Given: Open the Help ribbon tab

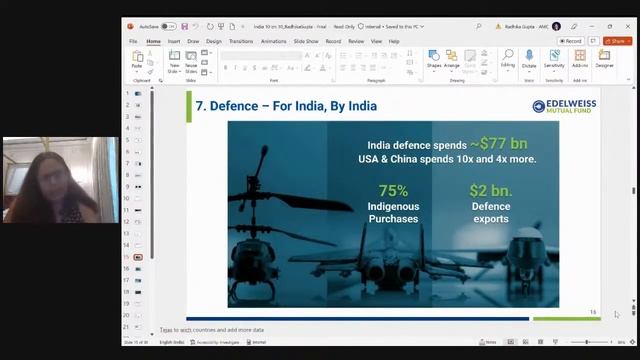Looking at the screenshot, I should tap(393, 41).
